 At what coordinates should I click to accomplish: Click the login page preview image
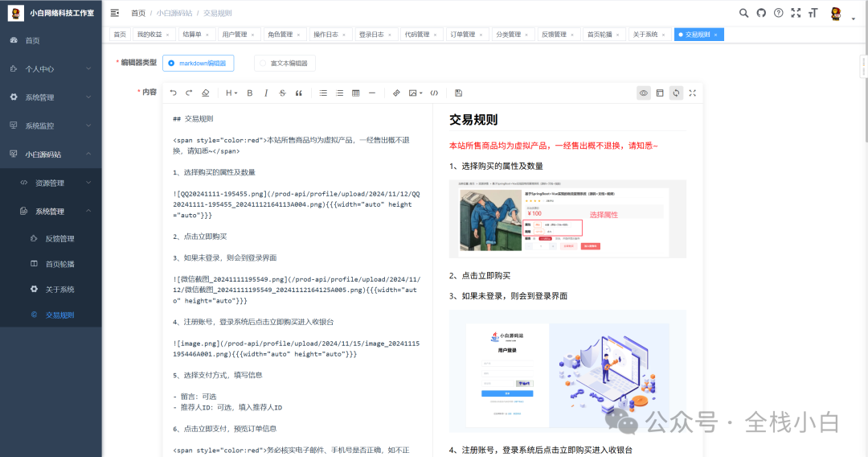coord(567,371)
